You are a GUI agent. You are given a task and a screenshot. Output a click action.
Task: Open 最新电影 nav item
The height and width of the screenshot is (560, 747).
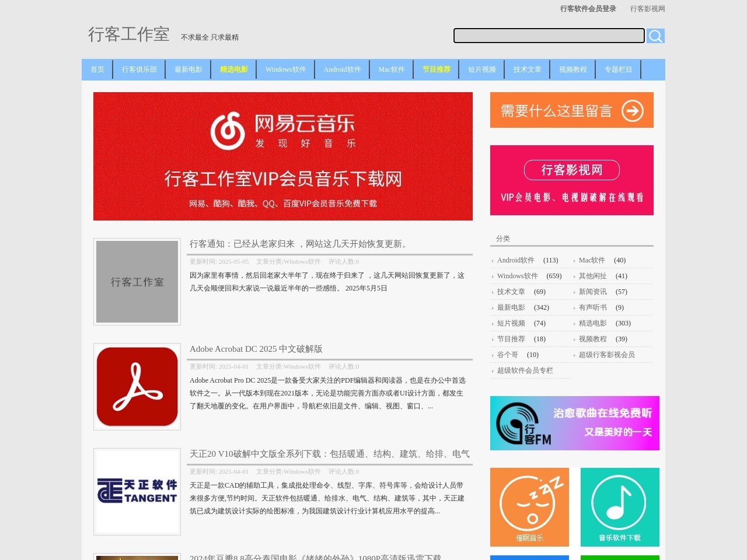189,69
